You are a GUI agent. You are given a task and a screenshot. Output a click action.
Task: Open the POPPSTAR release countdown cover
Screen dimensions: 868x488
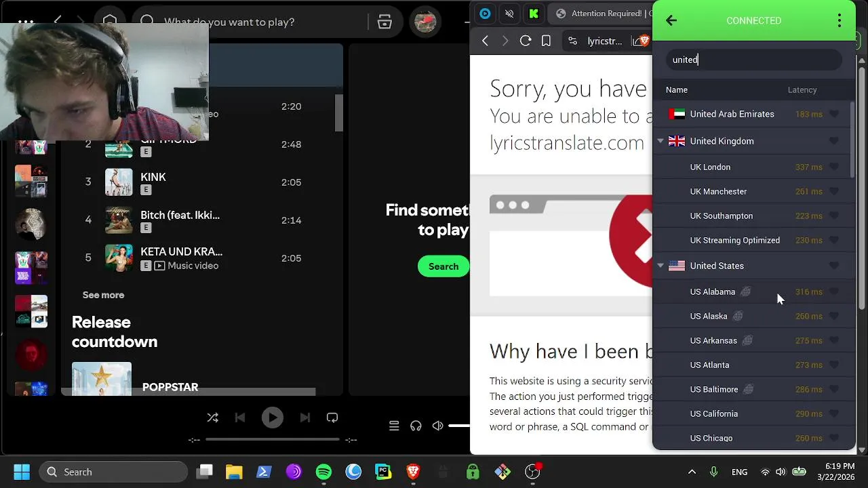pyautogui.click(x=102, y=378)
